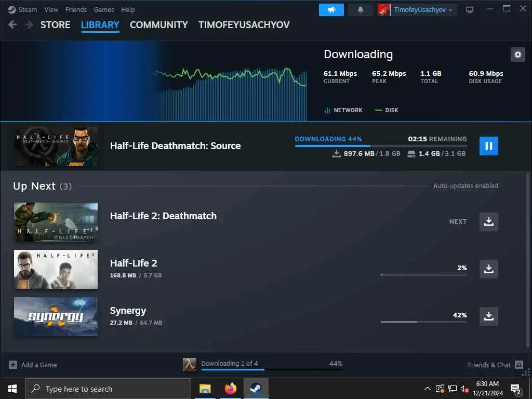
Task: Open the TIMOFEYUSACHYOV profile tab
Action: point(244,25)
